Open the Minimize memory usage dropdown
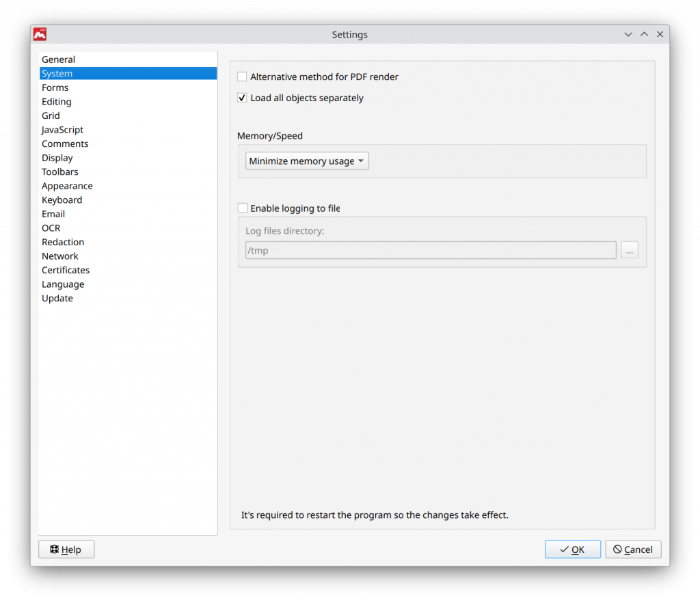The height and width of the screenshot is (602, 700). coord(307,161)
